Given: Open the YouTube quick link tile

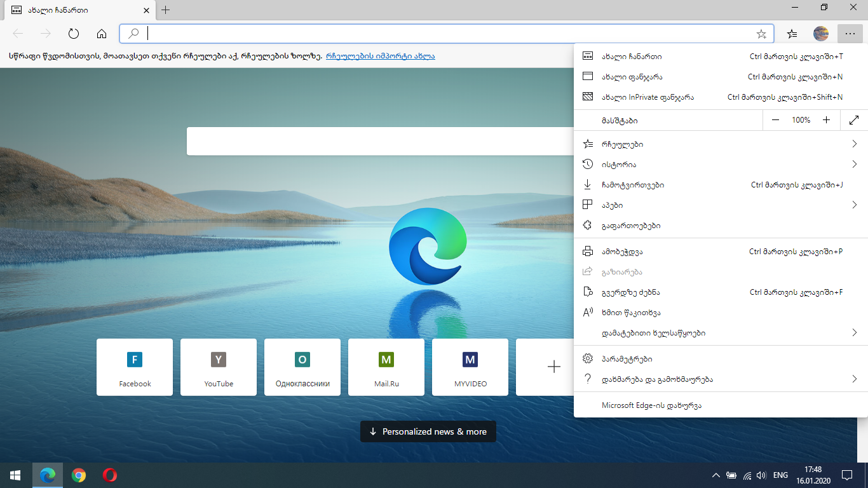Looking at the screenshot, I should 219,367.
